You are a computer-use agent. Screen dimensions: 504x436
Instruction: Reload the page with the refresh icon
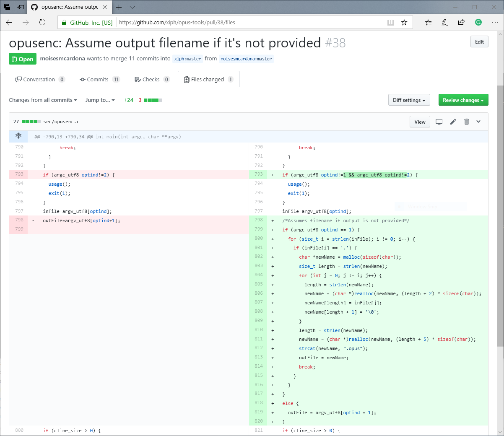click(x=42, y=22)
